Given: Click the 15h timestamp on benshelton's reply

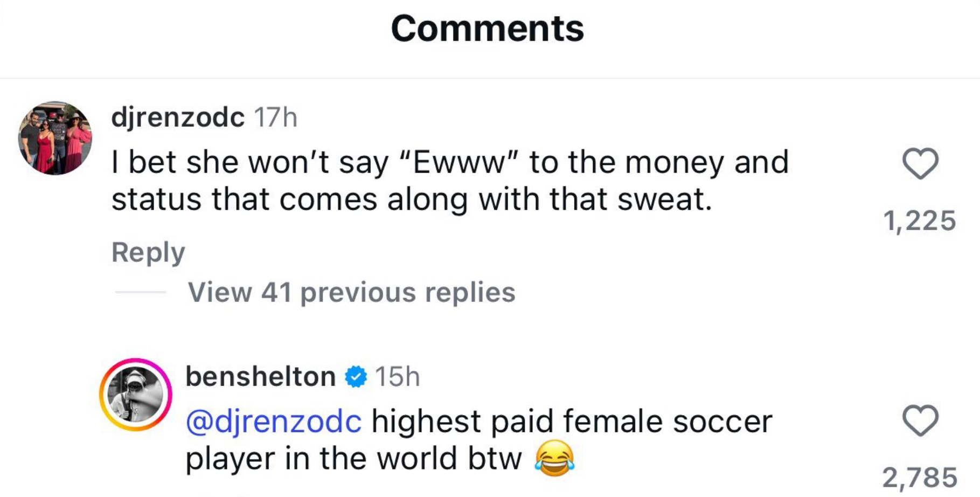Looking at the screenshot, I should tap(397, 377).
